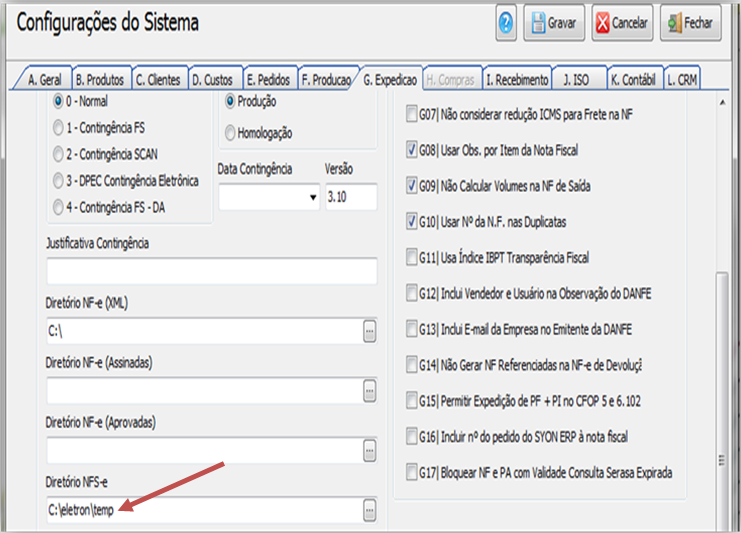Open the I. Recebimento tab
741x533 pixels.
(516, 79)
